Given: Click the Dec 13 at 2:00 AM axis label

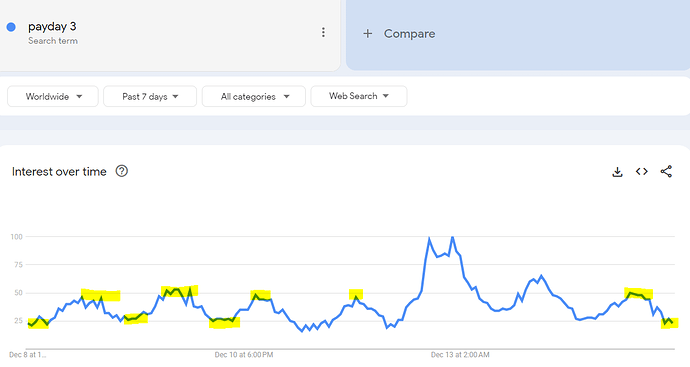Looking at the screenshot, I should tap(460, 355).
